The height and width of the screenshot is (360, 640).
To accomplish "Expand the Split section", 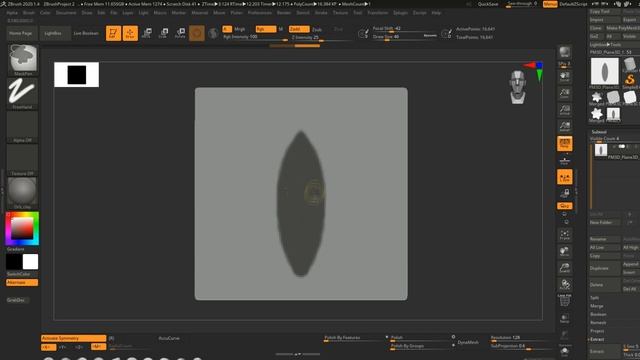I will click(594, 298).
